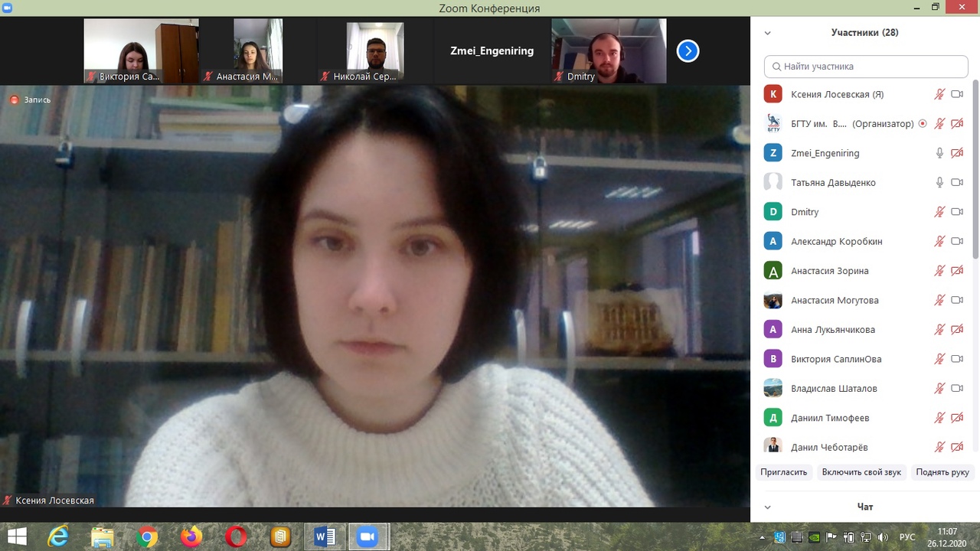Click participant name Владислав Шаталов
Image resolution: width=980 pixels, height=551 pixels.
pos(834,388)
